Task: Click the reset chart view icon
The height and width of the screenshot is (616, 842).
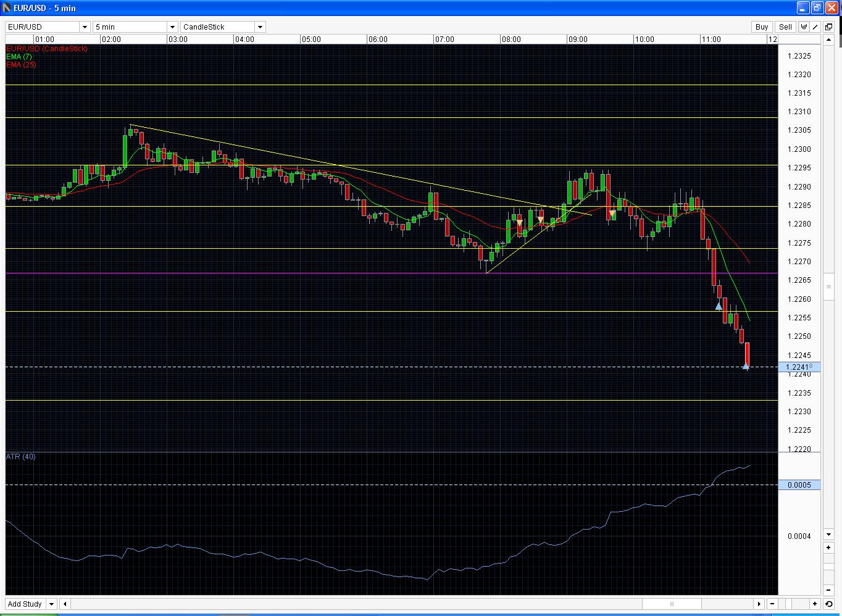Action: click(828, 604)
